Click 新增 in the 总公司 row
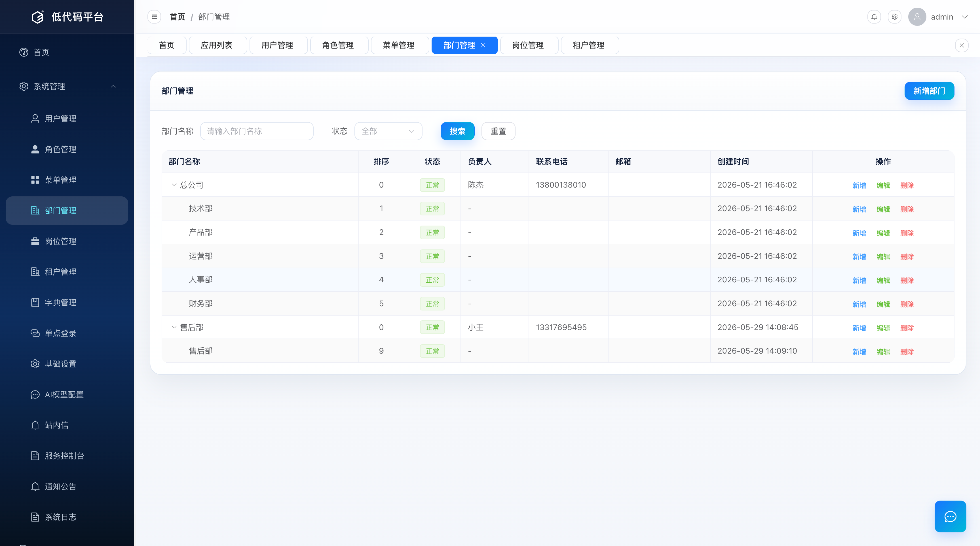This screenshot has width=980, height=546. click(859, 185)
